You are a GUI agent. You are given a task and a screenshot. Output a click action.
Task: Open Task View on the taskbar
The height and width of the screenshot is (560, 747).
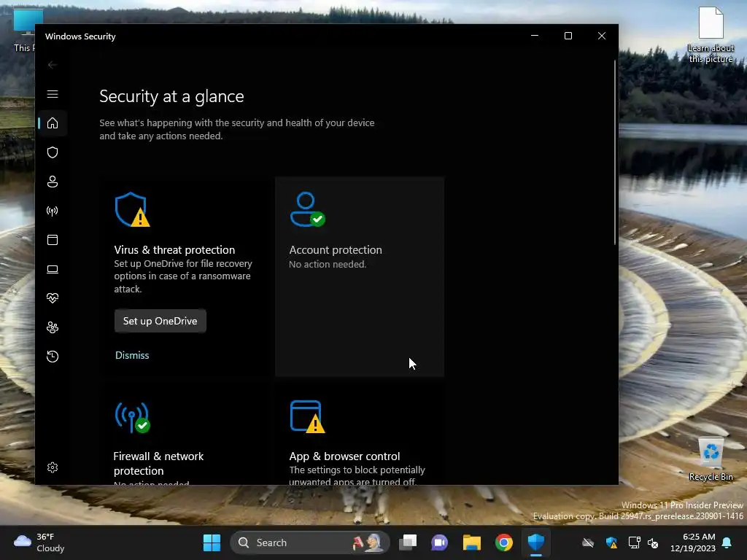click(x=408, y=542)
